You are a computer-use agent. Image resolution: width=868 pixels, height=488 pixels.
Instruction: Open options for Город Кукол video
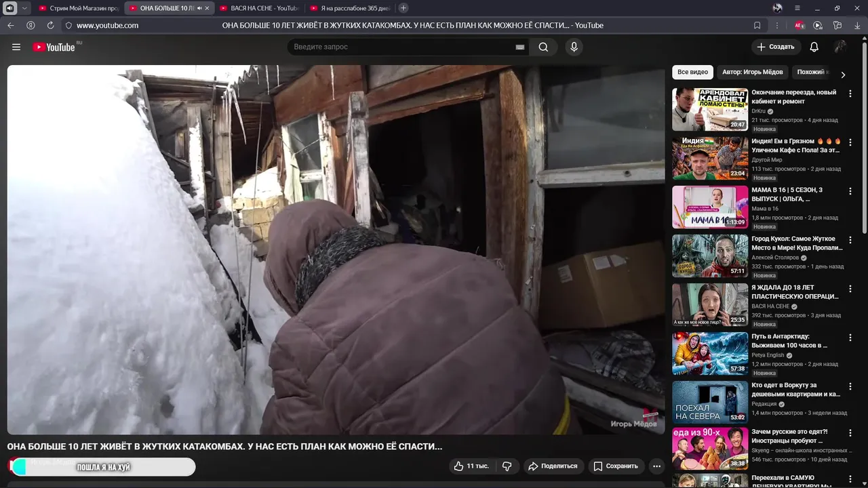[x=850, y=240]
